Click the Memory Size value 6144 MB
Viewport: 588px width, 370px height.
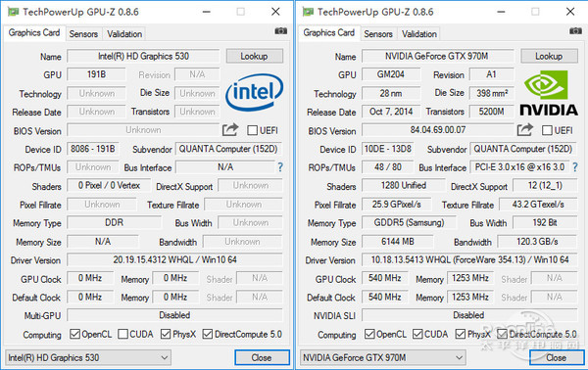[x=398, y=242]
